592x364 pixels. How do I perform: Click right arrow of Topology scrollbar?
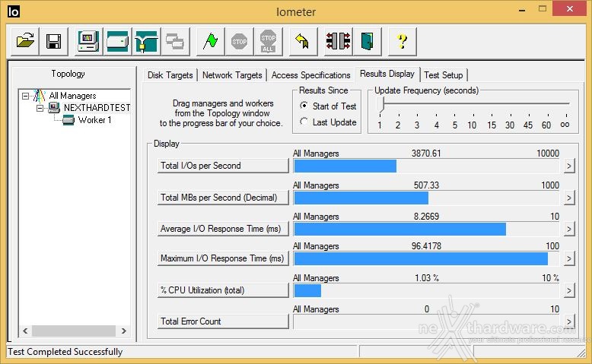pyautogui.click(x=123, y=331)
